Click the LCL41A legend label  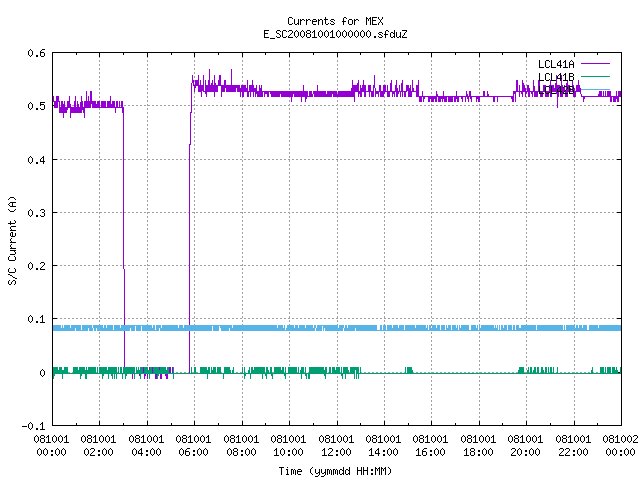coord(556,64)
